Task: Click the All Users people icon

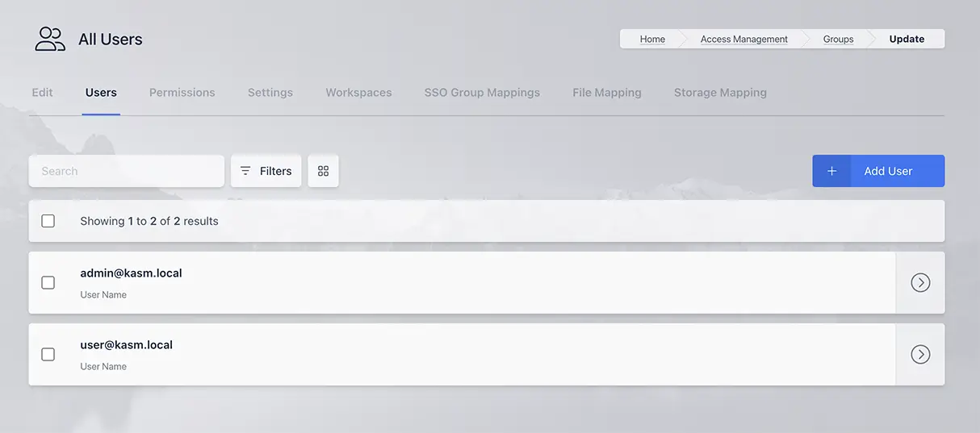Action: (49, 39)
